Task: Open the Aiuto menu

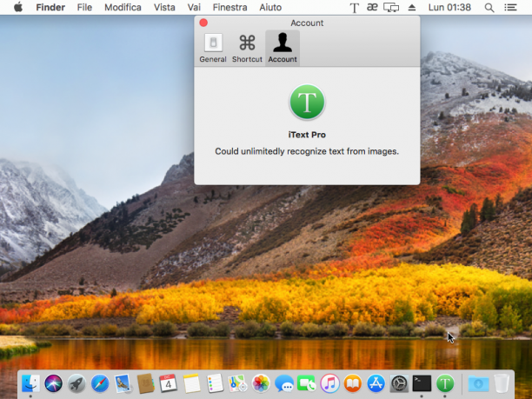Action: pyautogui.click(x=270, y=7)
